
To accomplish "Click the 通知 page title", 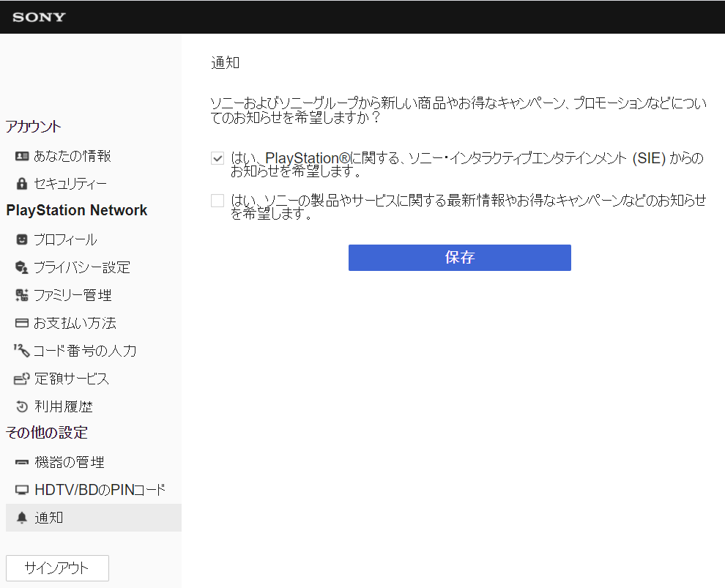I will click(225, 62).
